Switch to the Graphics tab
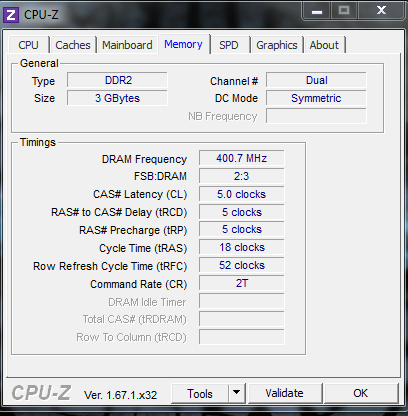This screenshot has width=408, height=416. 277,45
